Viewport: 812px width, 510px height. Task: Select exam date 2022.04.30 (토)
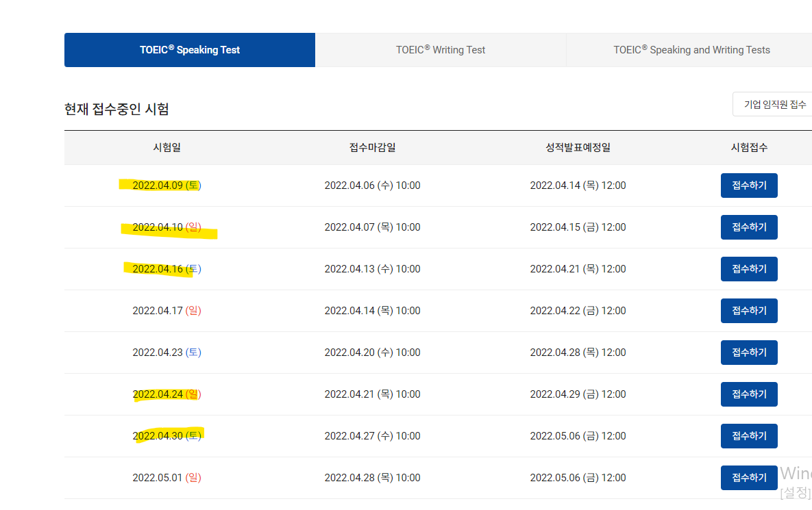tap(167, 436)
